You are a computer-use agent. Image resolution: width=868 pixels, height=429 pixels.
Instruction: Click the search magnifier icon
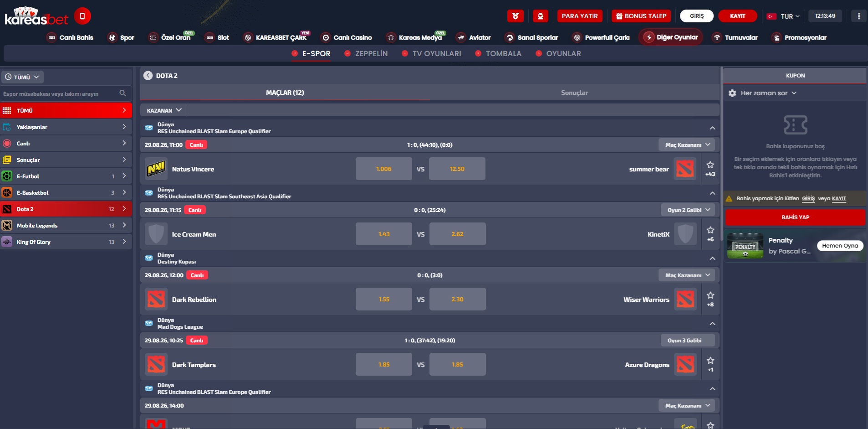pyautogui.click(x=123, y=93)
